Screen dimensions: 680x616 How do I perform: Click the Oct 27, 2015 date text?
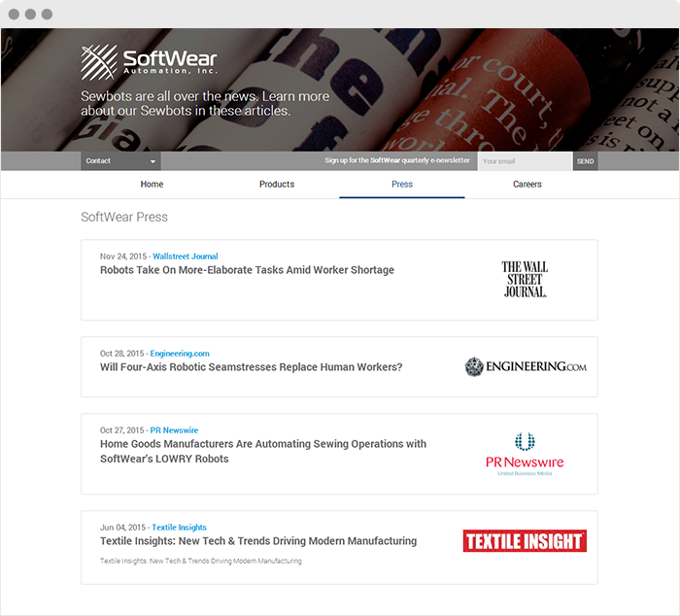pos(121,430)
